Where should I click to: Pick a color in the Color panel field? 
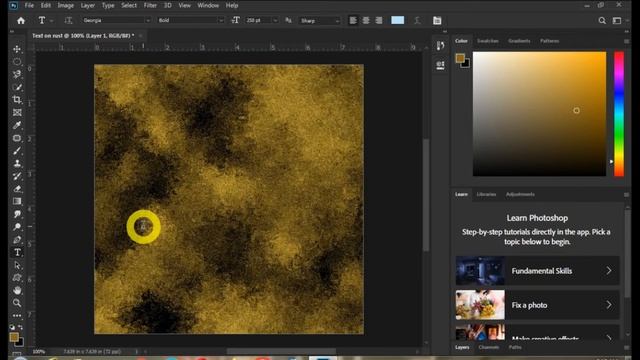(539, 114)
